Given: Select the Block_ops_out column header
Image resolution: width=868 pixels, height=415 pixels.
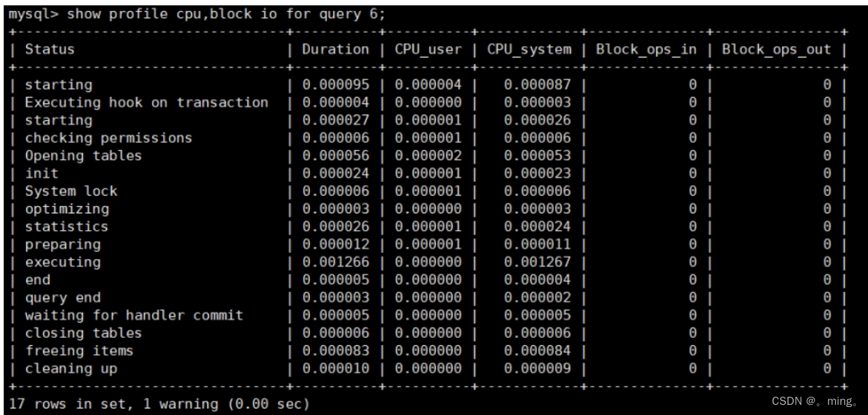Looking at the screenshot, I should 776,50.
